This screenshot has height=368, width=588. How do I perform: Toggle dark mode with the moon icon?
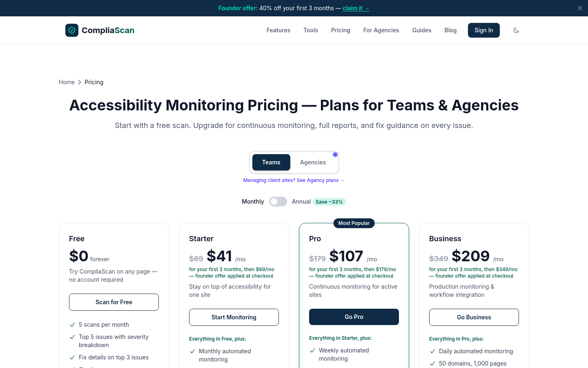tap(516, 30)
